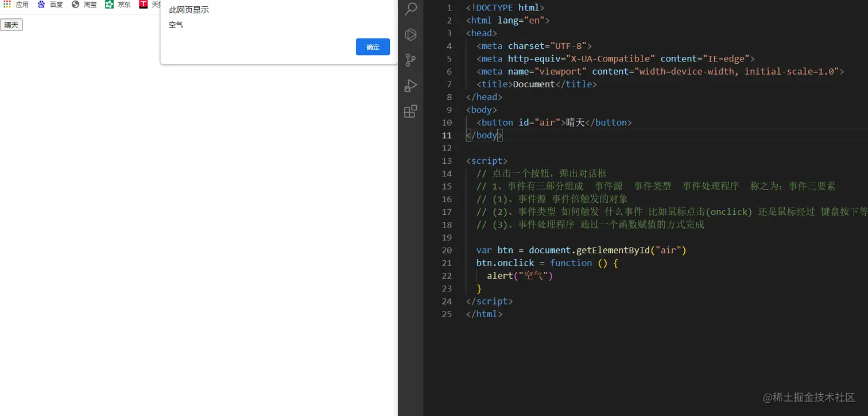Click the closing </html> tag line
Viewport: 868px width, 416px height.
click(485, 314)
